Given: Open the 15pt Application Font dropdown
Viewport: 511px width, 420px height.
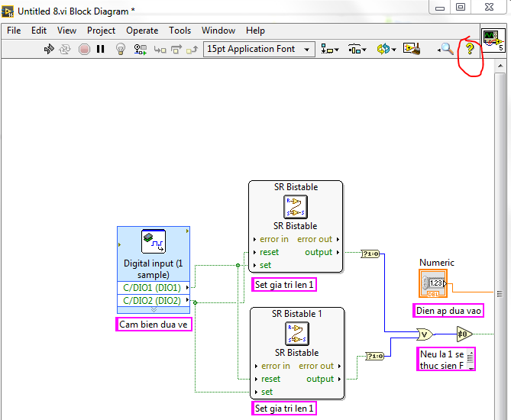Looking at the screenshot, I should [259, 49].
